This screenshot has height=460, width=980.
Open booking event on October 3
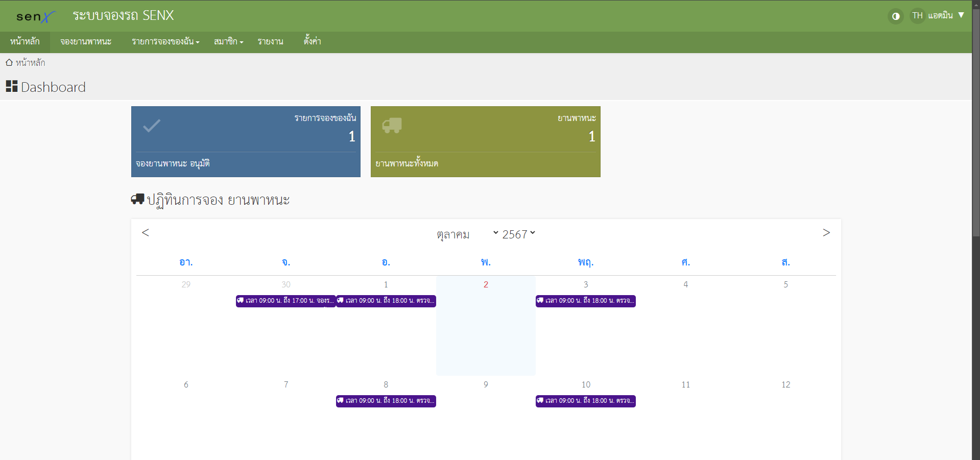coord(585,301)
